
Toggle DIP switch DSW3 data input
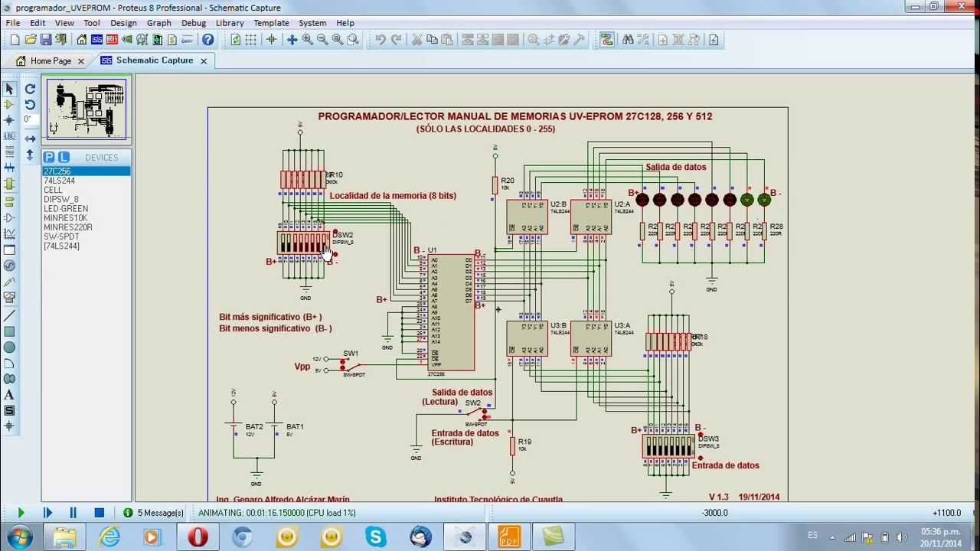pos(668,447)
